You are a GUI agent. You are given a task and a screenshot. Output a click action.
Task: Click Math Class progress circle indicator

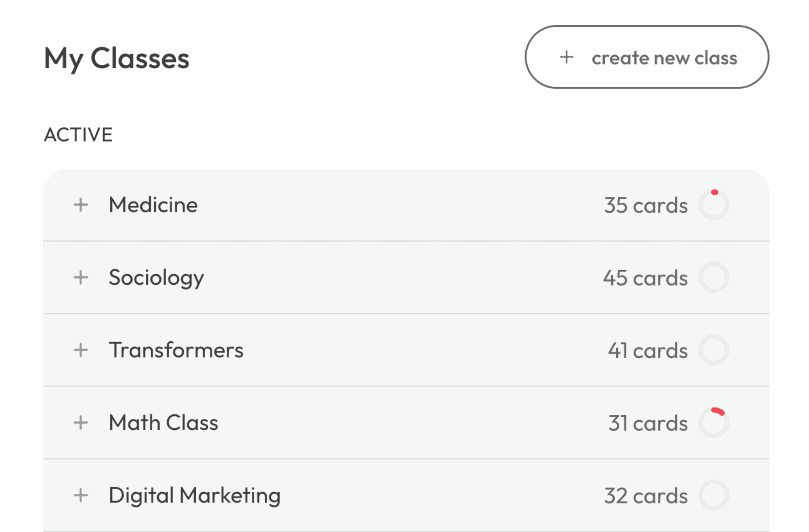pyautogui.click(x=715, y=423)
